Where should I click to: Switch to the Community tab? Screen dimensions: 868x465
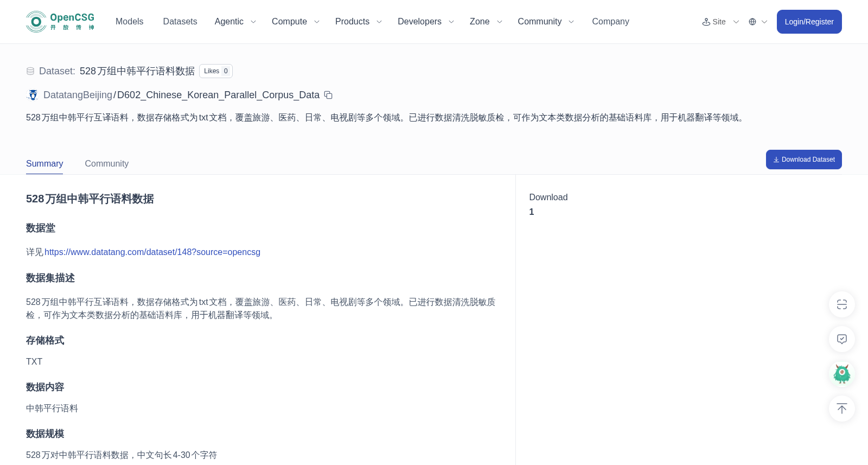pos(107,164)
